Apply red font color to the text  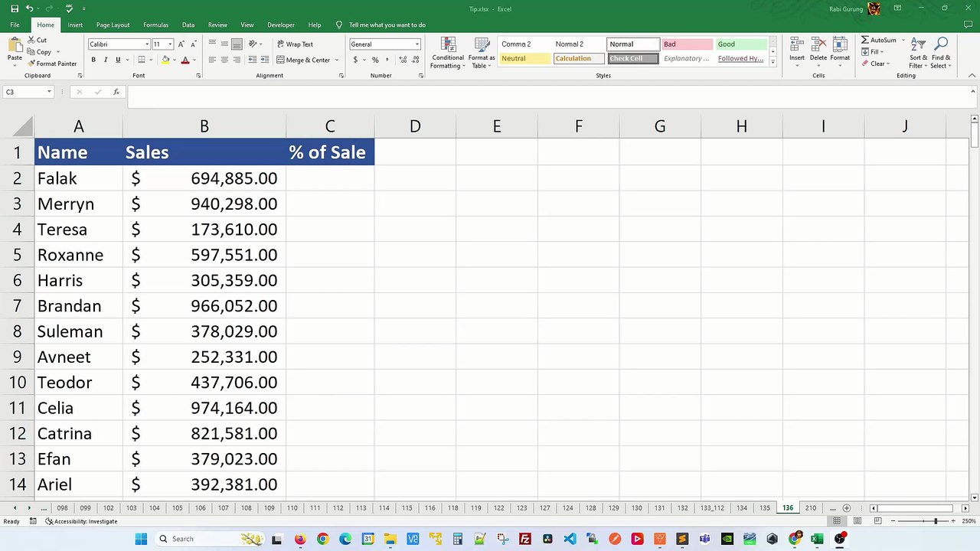point(185,60)
